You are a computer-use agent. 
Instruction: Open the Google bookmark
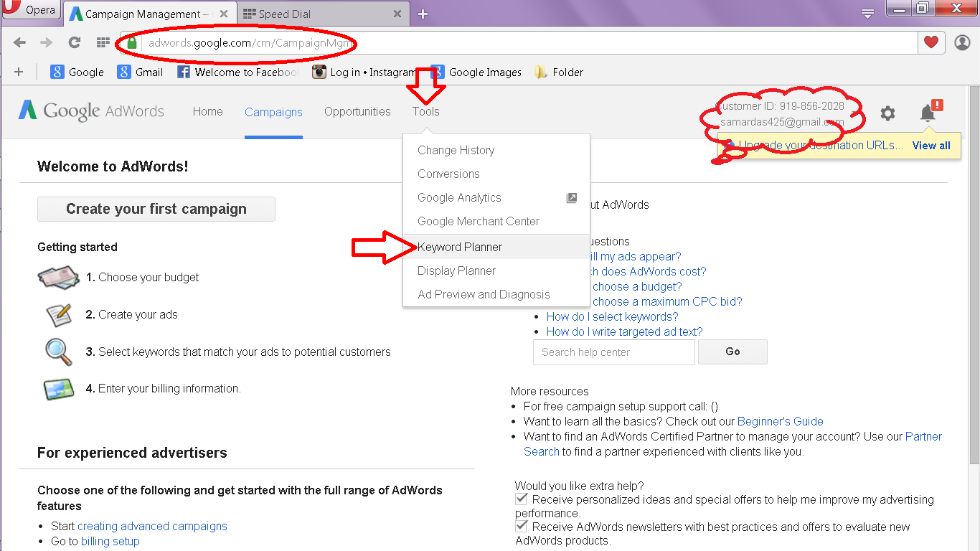pos(77,72)
